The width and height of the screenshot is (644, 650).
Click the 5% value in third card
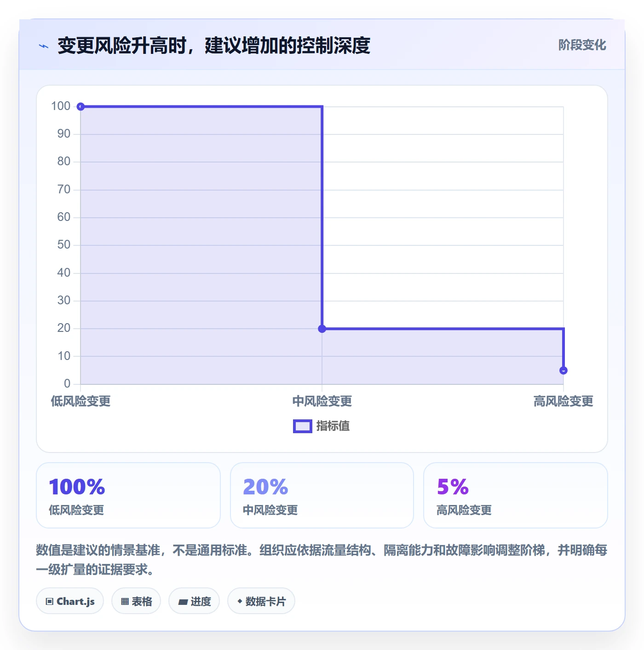click(453, 487)
